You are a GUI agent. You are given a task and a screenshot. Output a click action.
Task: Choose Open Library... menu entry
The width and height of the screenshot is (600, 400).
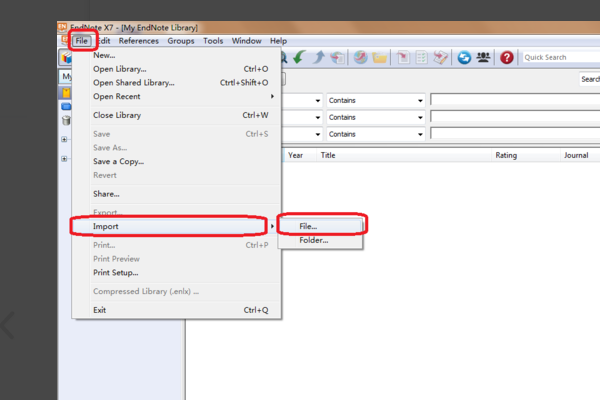tap(177, 69)
